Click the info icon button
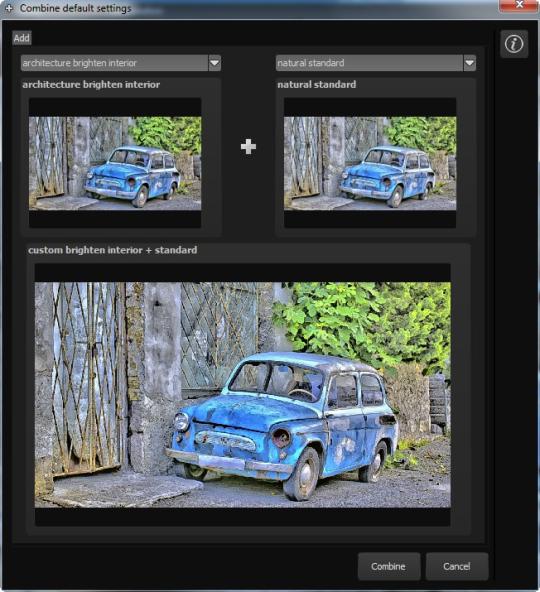 [x=514, y=44]
